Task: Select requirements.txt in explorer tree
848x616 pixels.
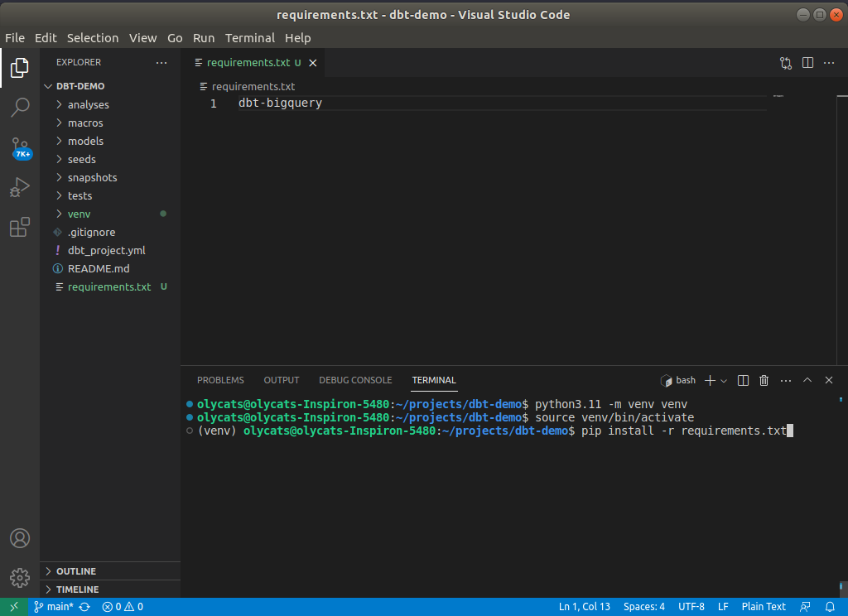Action: (x=110, y=286)
